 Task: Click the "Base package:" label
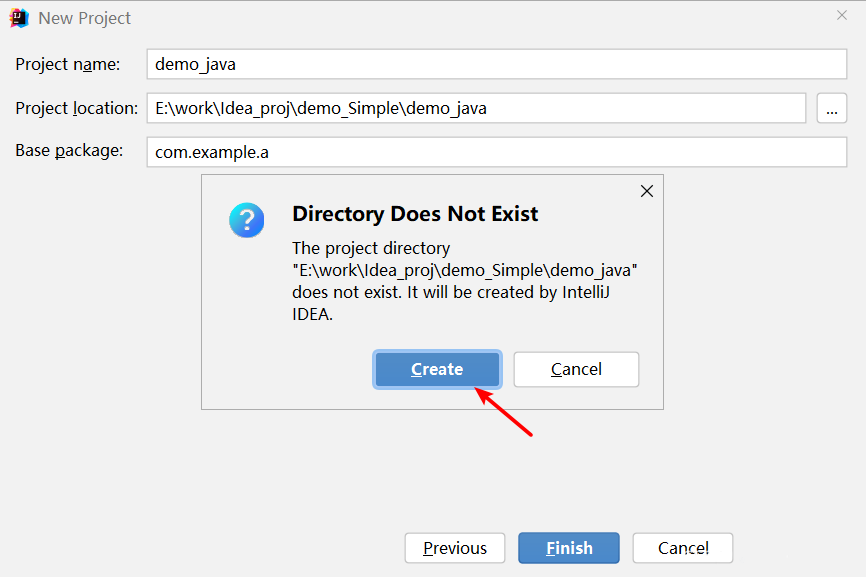[x=69, y=150]
